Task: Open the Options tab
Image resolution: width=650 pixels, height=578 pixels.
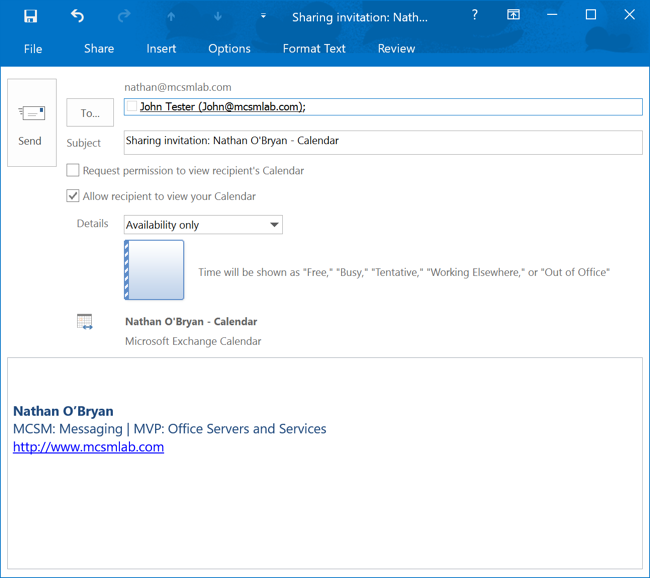Action: (x=229, y=49)
